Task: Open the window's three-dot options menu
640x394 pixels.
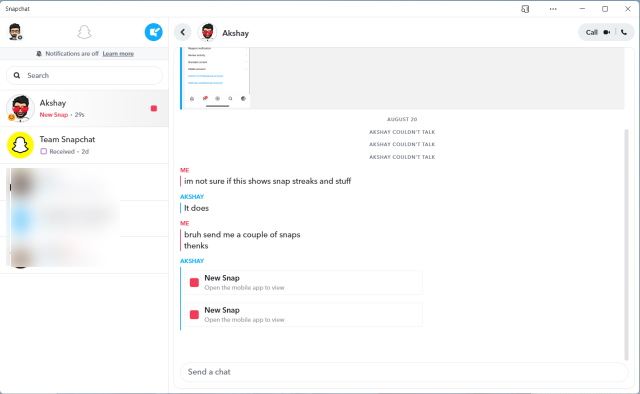Action: [x=553, y=9]
